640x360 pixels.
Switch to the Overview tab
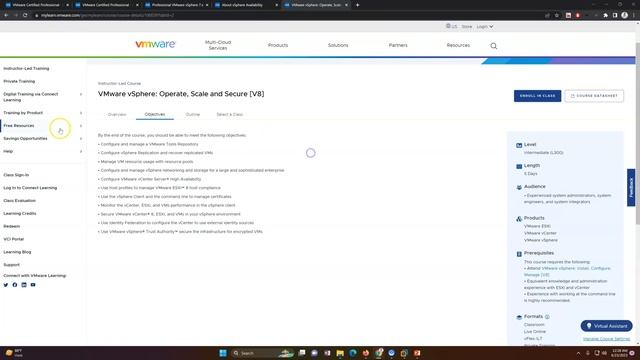[x=117, y=115]
